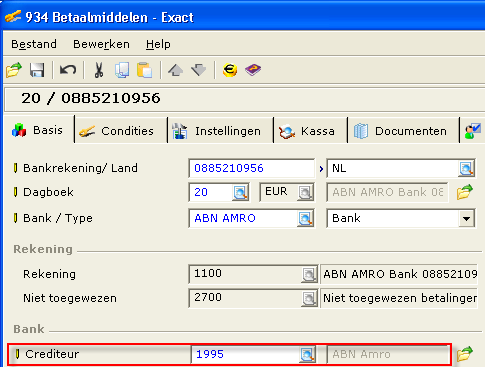Click the yellow euro coin icon

[x=230, y=70]
